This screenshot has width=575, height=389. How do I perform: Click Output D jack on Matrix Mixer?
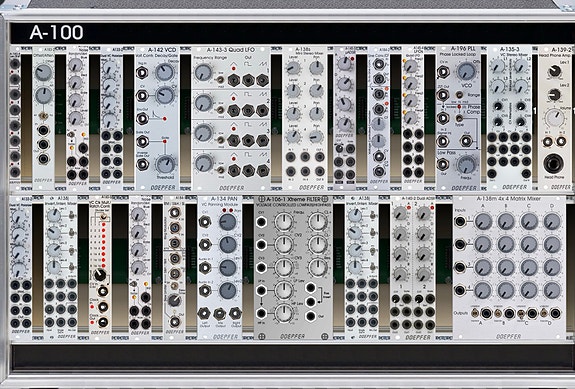coord(556,313)
